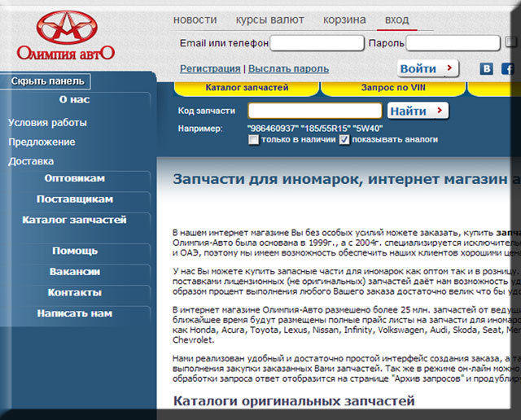Enable the 'только в наличии' checkbox
The height and width of the screenshot is (420, 521).
pyautogui.click(x=253, y=139)
